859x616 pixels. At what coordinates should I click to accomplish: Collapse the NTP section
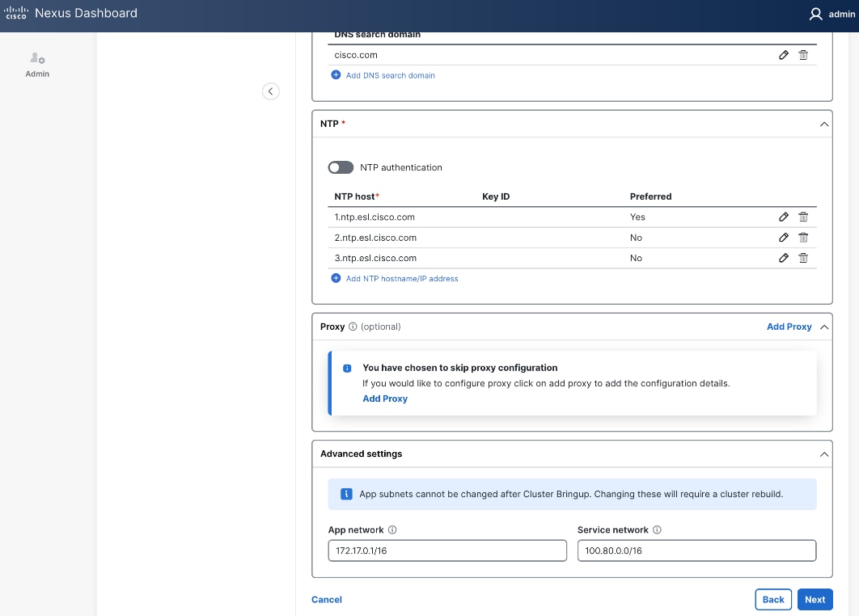click(x=823, y=124)
